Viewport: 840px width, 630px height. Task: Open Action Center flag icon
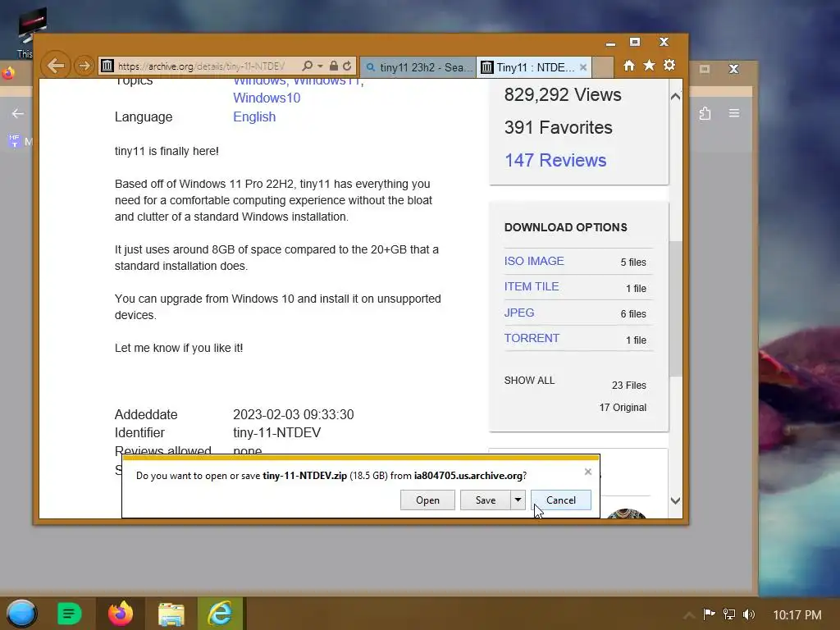point(709,614)
